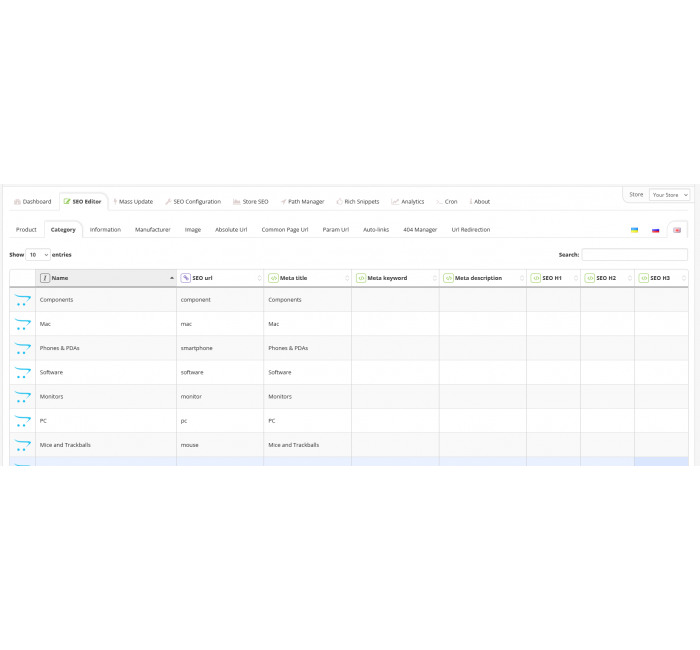Open the Url Redirection sub-tab
The image size is (700, 650).
point(471,229)
